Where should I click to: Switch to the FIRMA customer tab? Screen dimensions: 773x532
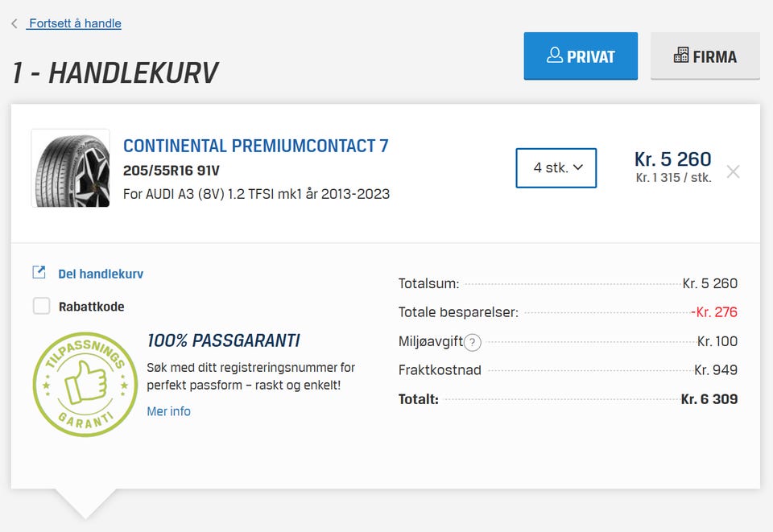[705, 56]
